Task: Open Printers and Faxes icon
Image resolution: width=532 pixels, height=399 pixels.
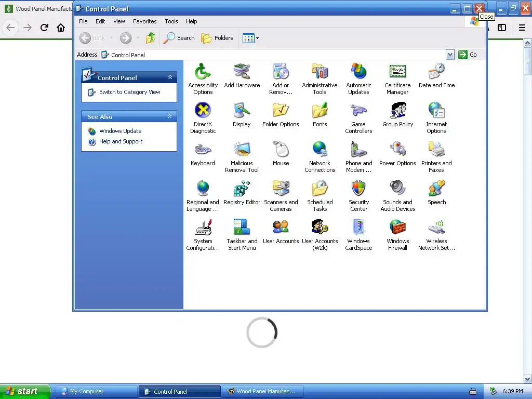Action: pos(436,157)
